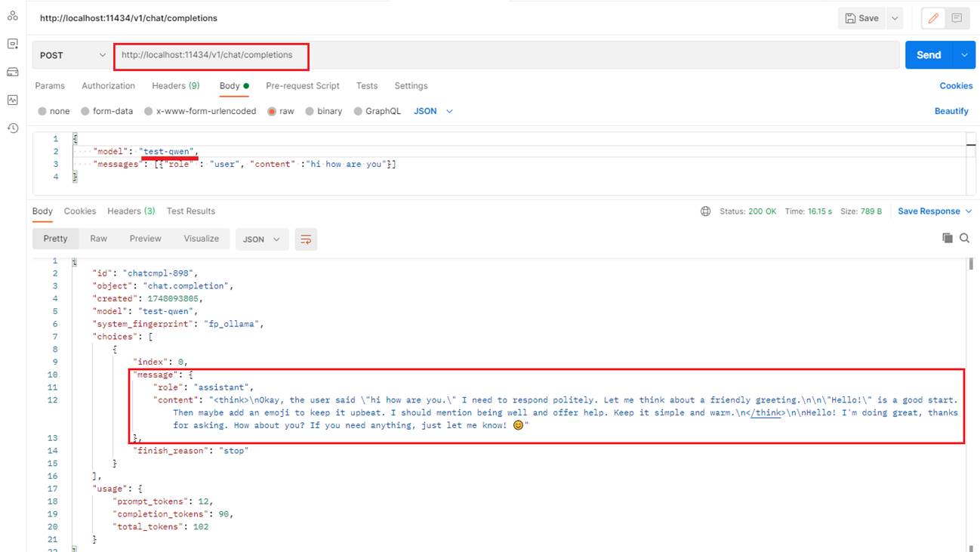Select the binary radio option

pos(310,111)
